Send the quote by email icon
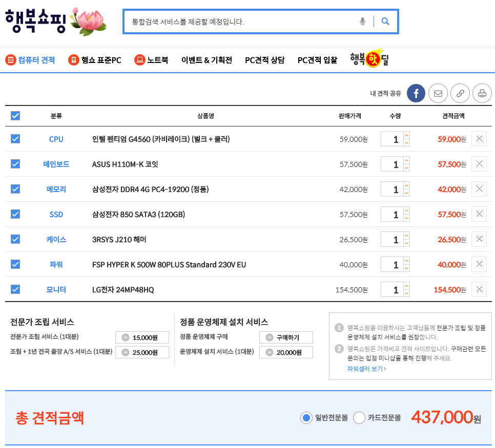This screenshot has height=448, width=495. point(438,93)
